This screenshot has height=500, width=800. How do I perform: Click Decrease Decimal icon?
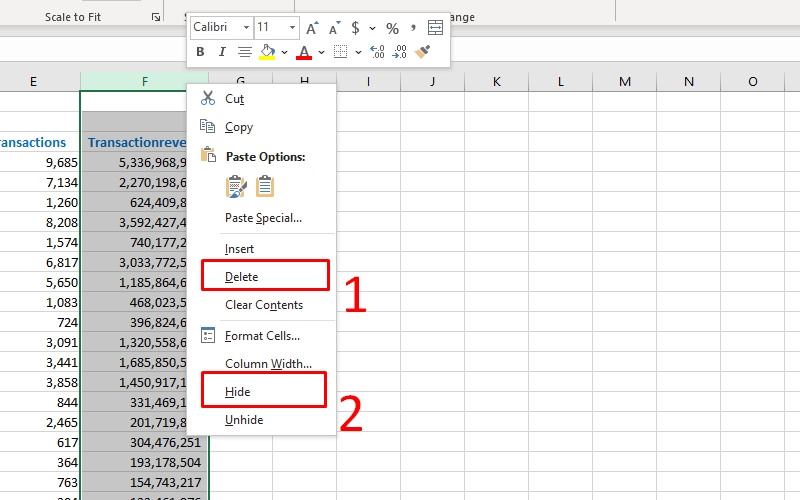(x=399, y=52)
